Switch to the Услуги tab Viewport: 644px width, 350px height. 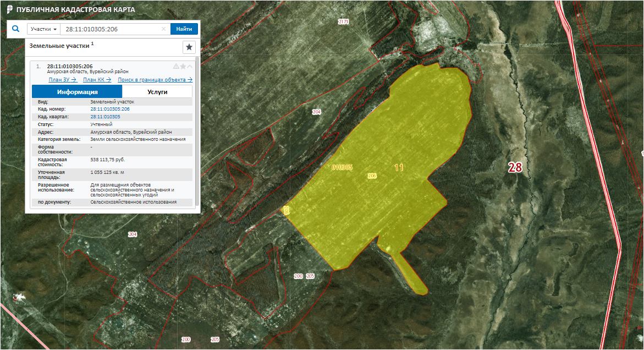coord(157,91)
